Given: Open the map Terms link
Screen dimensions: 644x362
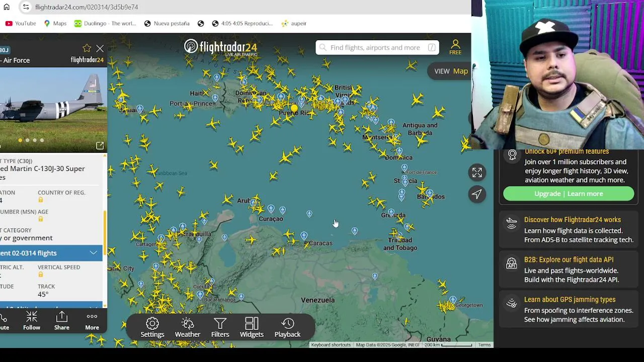Looking at the screenshot, I should [x=484, y=345].
